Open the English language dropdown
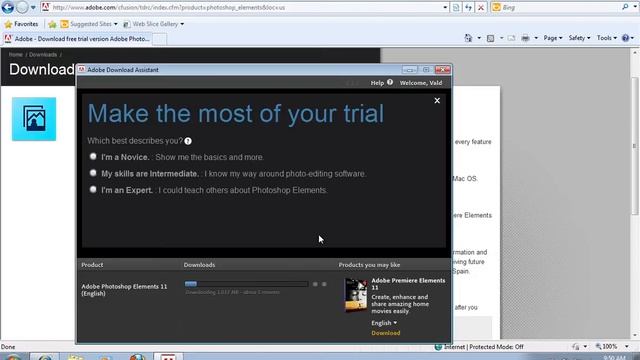The image size is (640, 360). [x=384, y=323]
